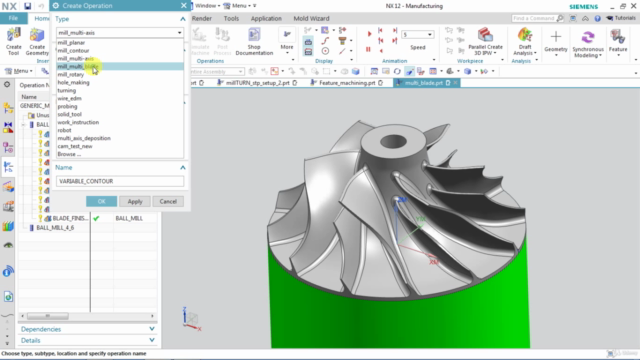Select the Unused items folder

pyautogui.click(x=39, y=116)
